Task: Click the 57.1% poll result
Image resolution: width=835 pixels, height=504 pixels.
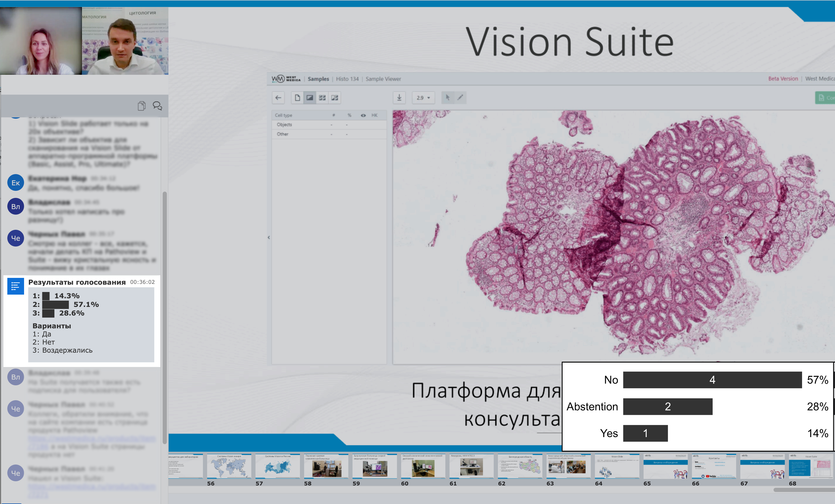Action: coord(86,305)
